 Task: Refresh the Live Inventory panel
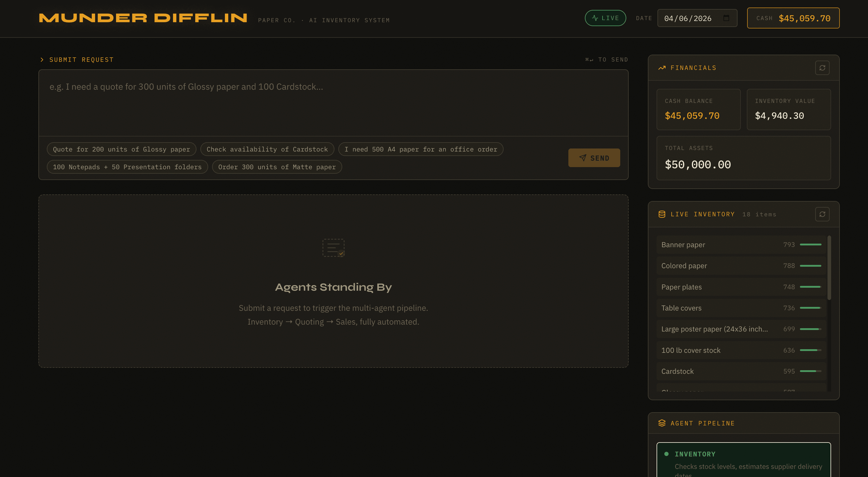[x=822, y=214]
